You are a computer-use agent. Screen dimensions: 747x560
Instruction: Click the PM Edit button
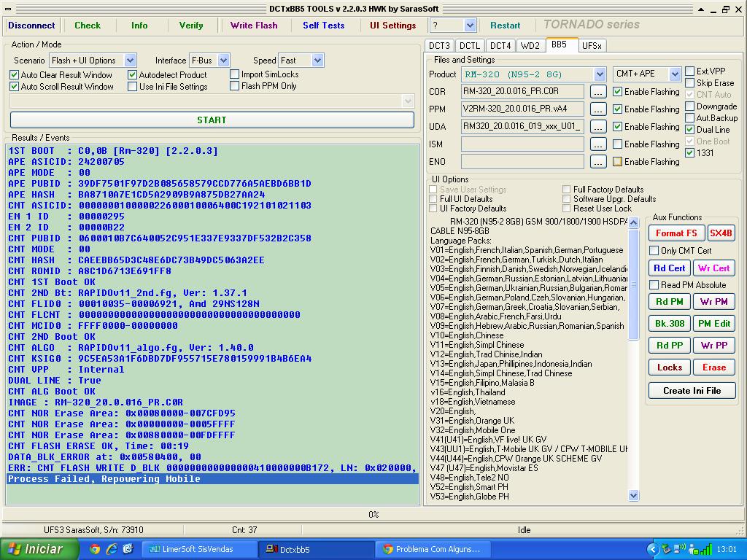click(714, 323)
